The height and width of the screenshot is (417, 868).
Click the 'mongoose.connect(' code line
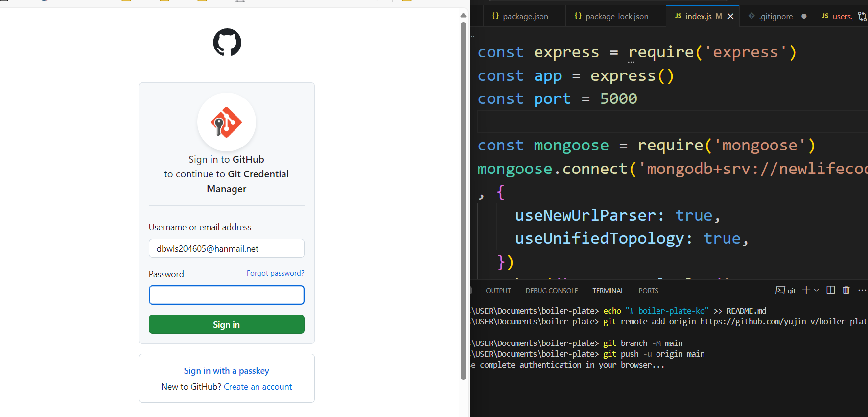pos(673,169)
